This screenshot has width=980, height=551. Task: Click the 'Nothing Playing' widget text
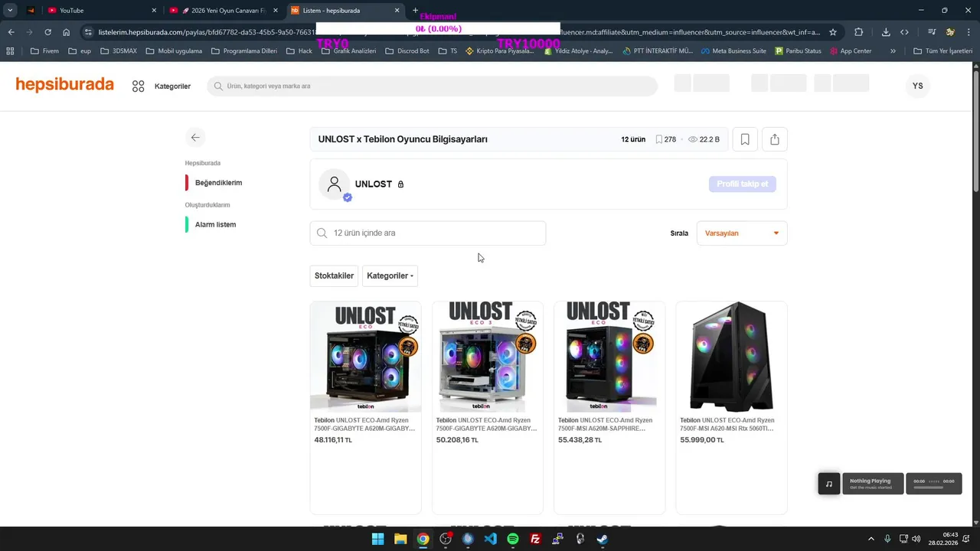(x=870, y=481)
